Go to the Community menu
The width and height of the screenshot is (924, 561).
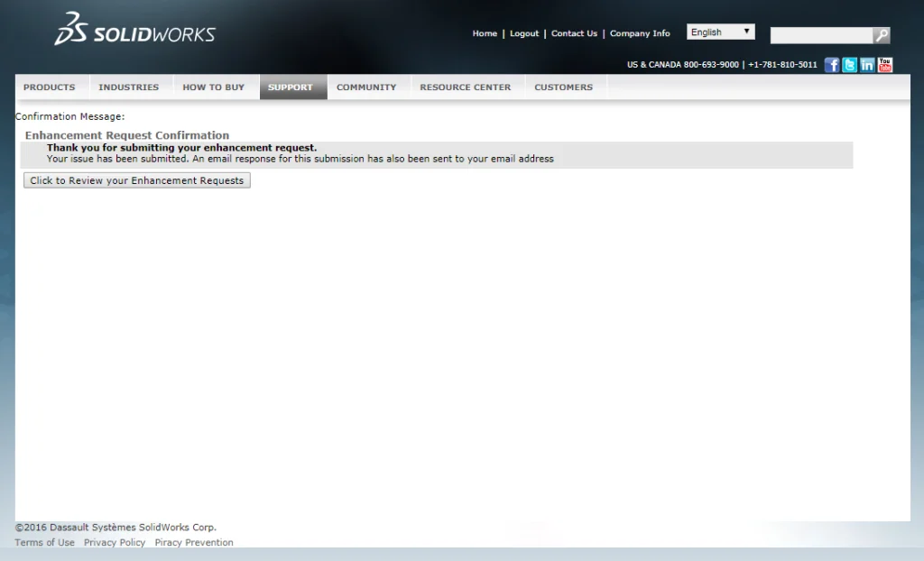pyautogui.click(x=366, y=87)
